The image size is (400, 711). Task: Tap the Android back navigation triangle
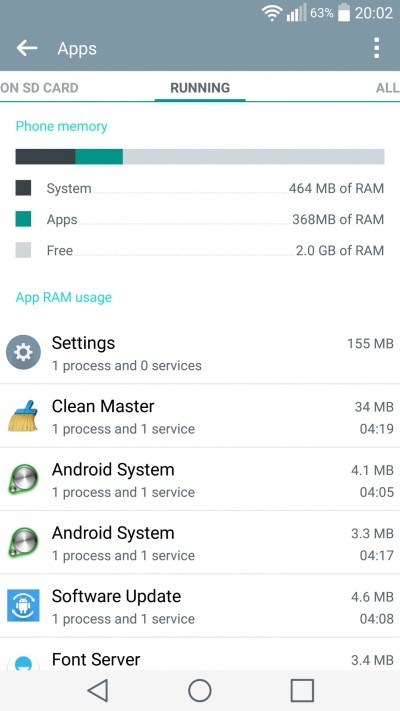[98, 690]
